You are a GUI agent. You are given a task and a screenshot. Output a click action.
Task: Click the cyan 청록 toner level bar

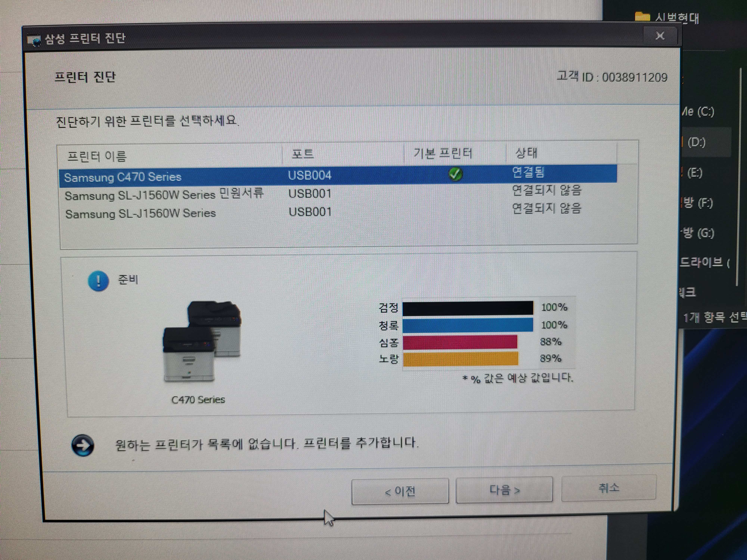pos(468,325)
